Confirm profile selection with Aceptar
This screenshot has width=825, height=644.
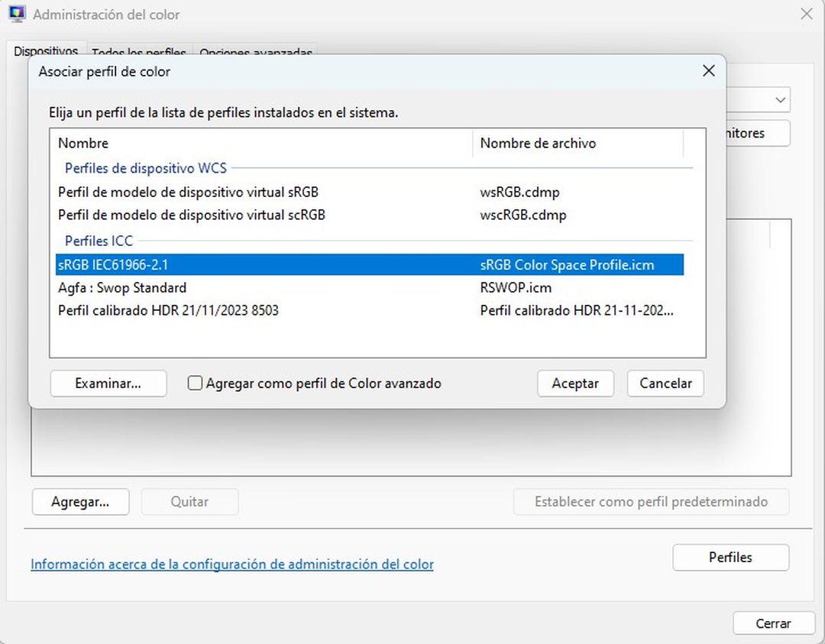[x=575, y=383]
